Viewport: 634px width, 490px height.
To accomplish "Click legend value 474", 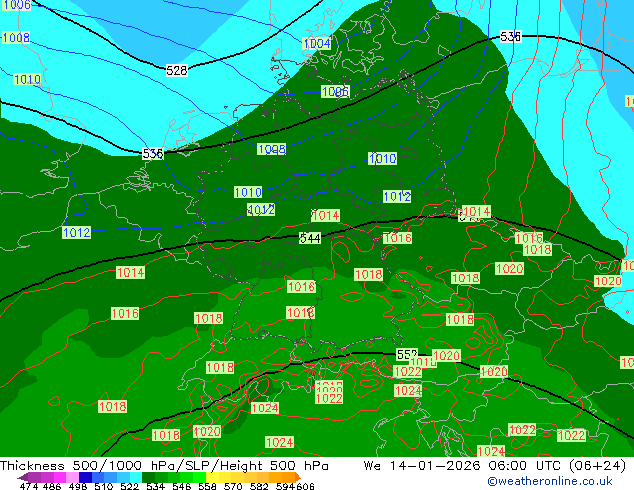I will pos(29,486).
